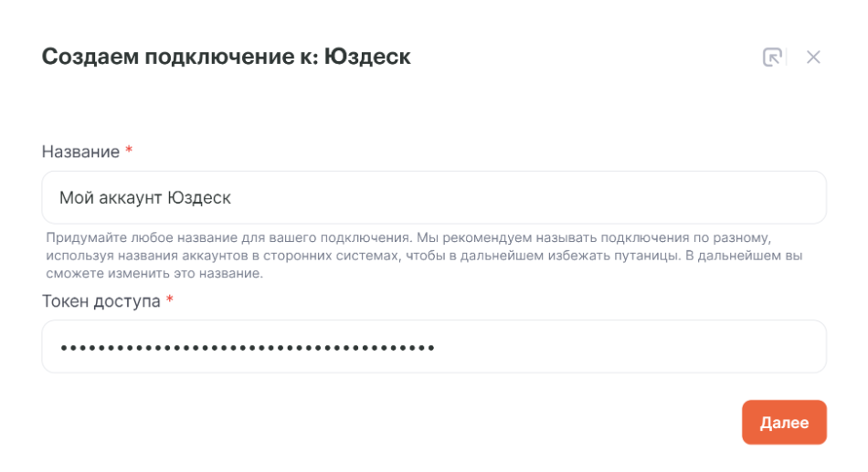Click the red asterisk beside Название

click(x=129, y=151)
